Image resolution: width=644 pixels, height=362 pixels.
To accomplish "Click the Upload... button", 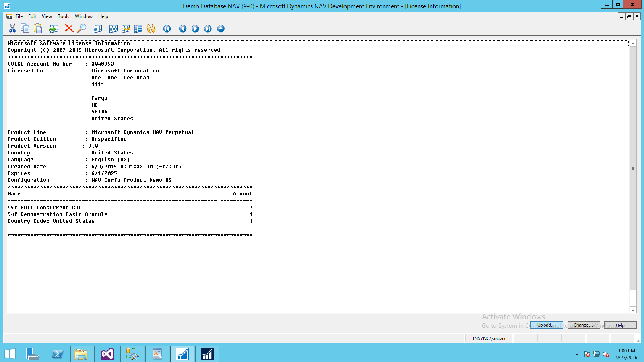I will [x=547, y=325].
